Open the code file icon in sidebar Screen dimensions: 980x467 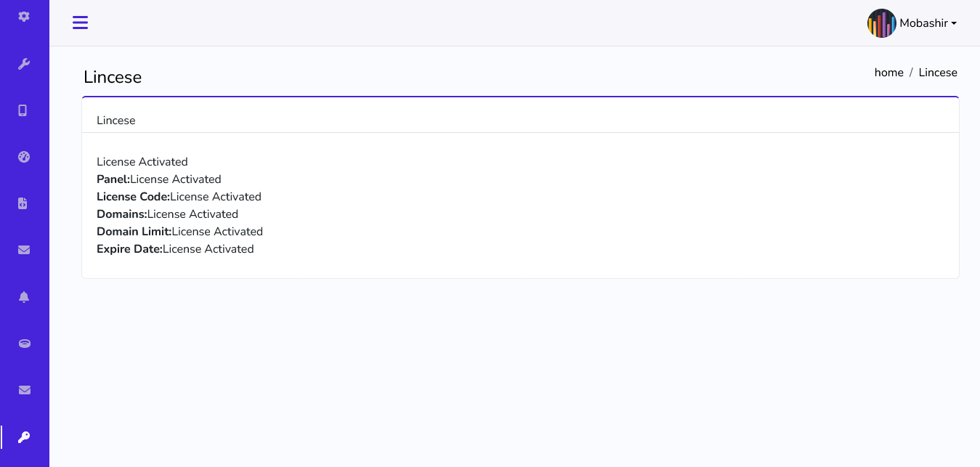tap(23, 203)
